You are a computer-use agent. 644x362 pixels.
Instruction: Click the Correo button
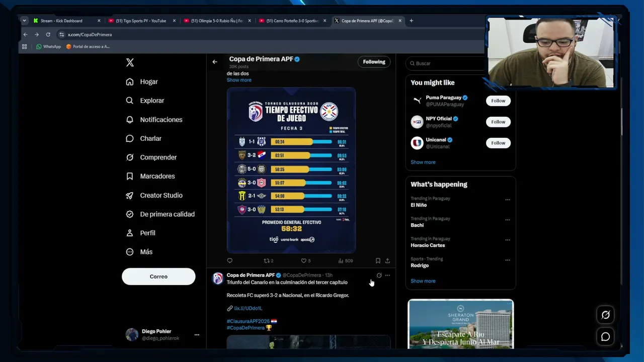pyautogui.click(x=158, y=277)
